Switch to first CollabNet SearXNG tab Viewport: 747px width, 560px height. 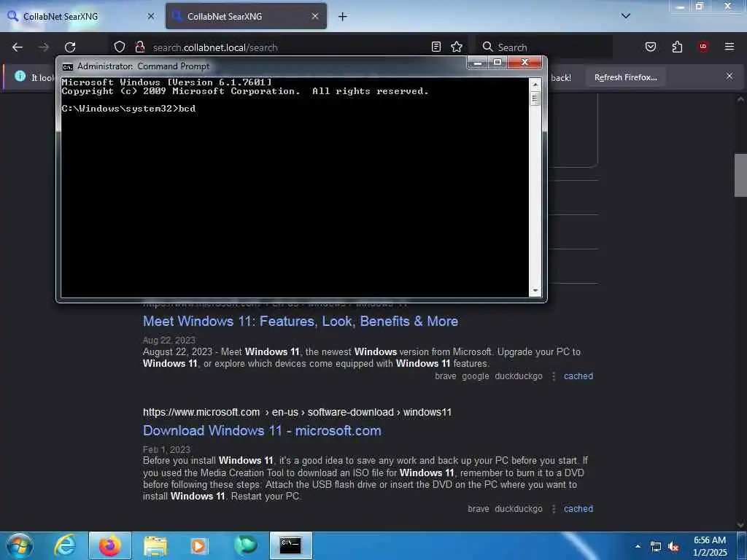80,16
